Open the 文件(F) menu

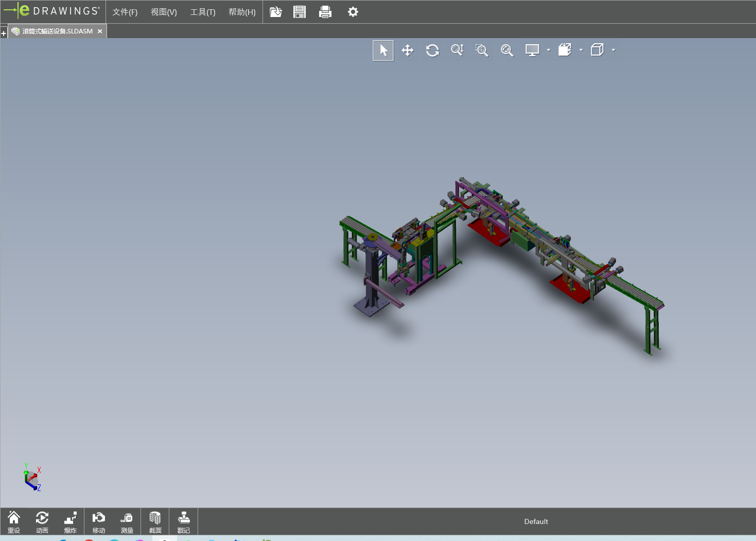(125, 12)
